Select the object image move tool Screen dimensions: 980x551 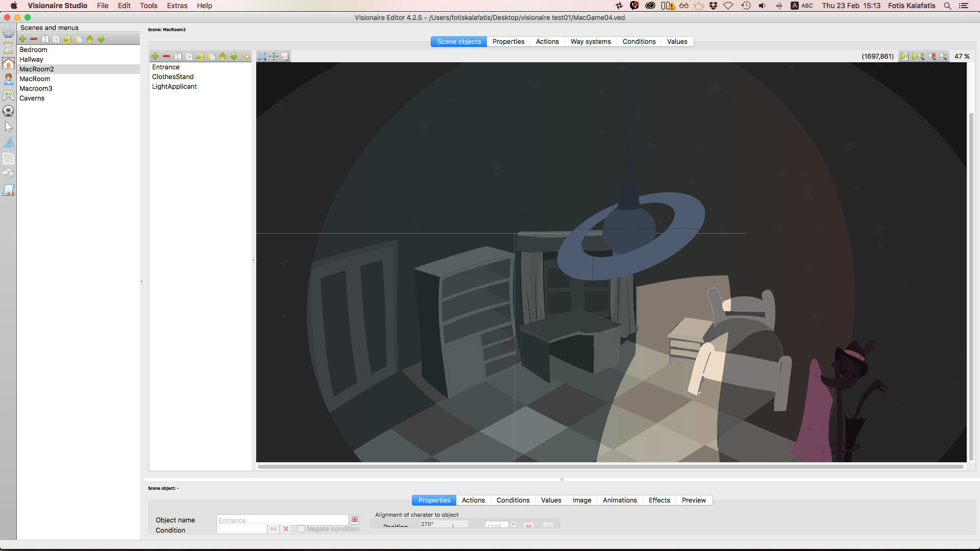coord(274,57)
